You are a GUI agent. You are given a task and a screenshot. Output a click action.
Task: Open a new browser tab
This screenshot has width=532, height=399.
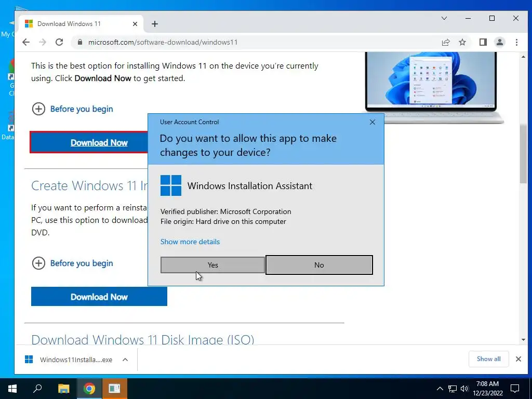point(155,24)
